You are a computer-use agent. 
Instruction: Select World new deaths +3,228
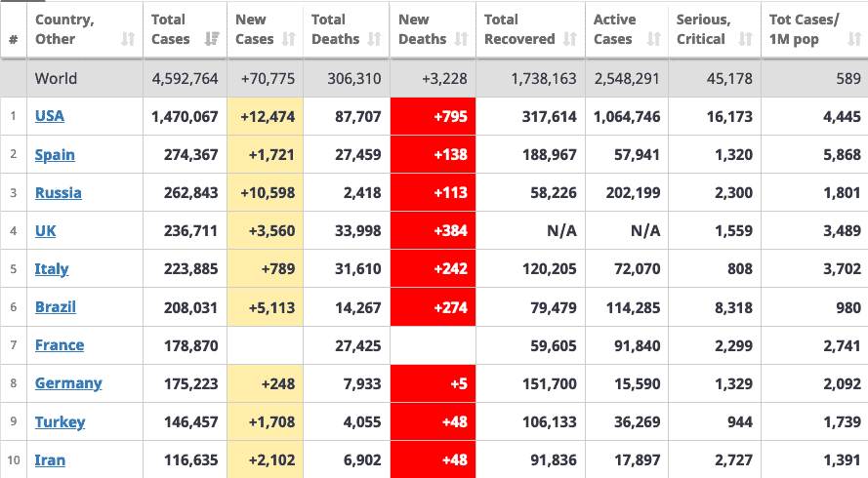444,79
